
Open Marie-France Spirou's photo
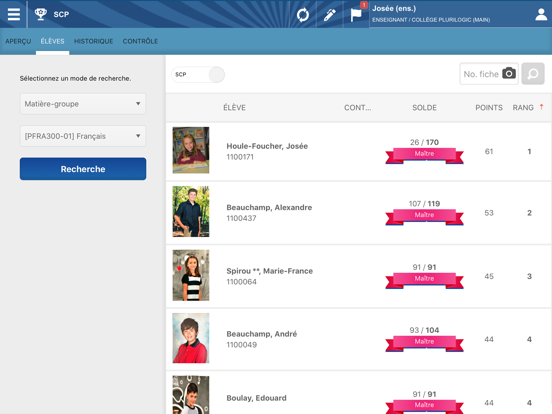click(191, 275)
